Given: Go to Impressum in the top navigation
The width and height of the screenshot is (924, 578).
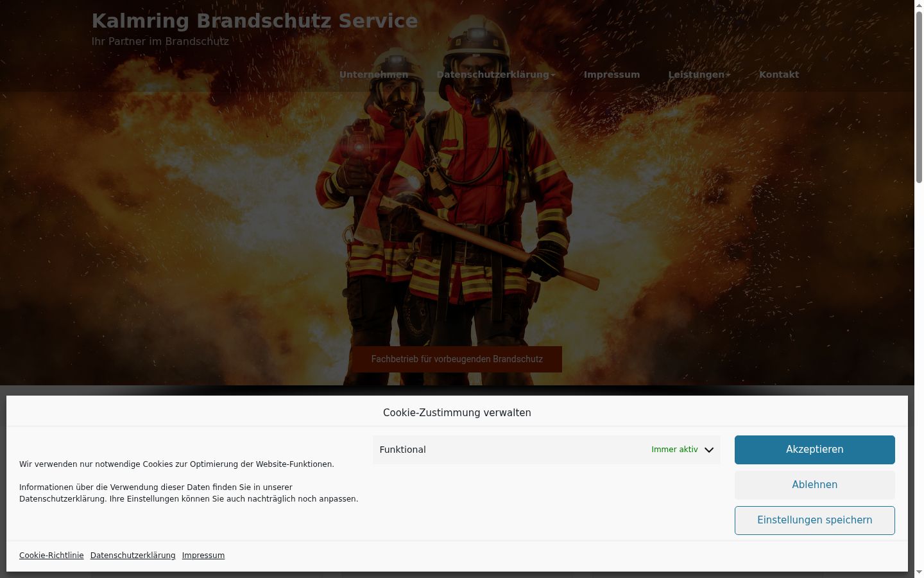Looking at the screenshot, I should [x=612, y=74].
